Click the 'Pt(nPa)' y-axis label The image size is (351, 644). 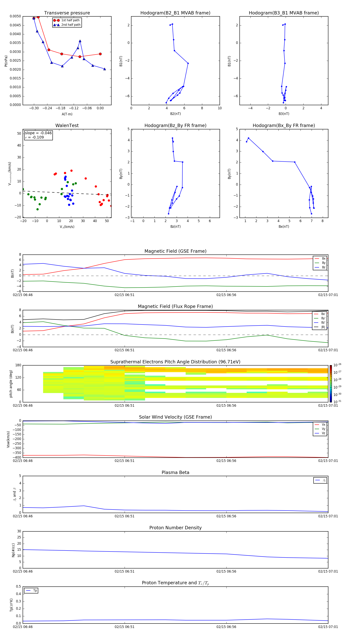pyautogui.click(x=6, y=61)
